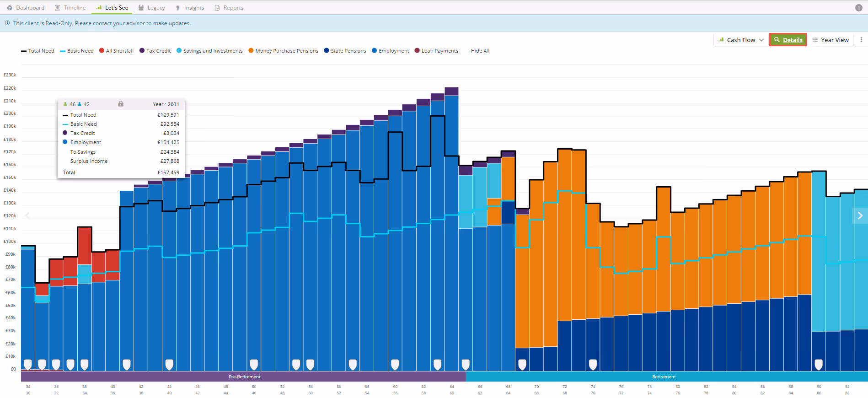
Task: Click the Retirement phase bar
Action: click(667, 376)
